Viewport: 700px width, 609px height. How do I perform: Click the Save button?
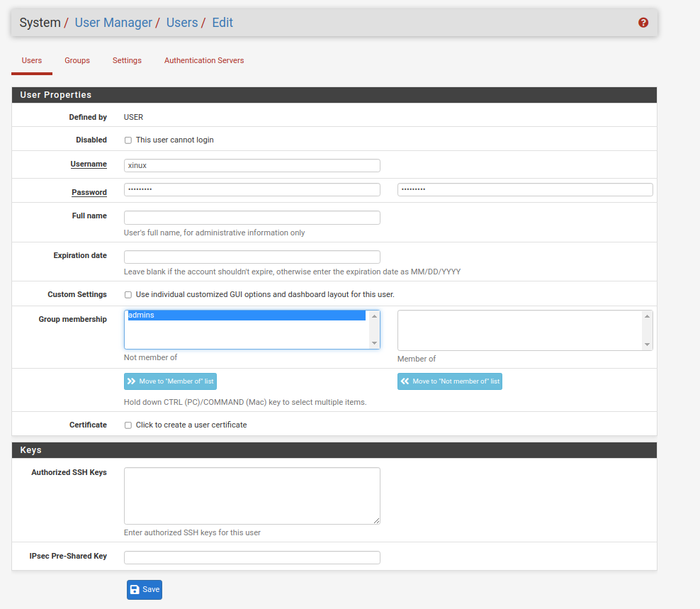(x=145, y=589)
